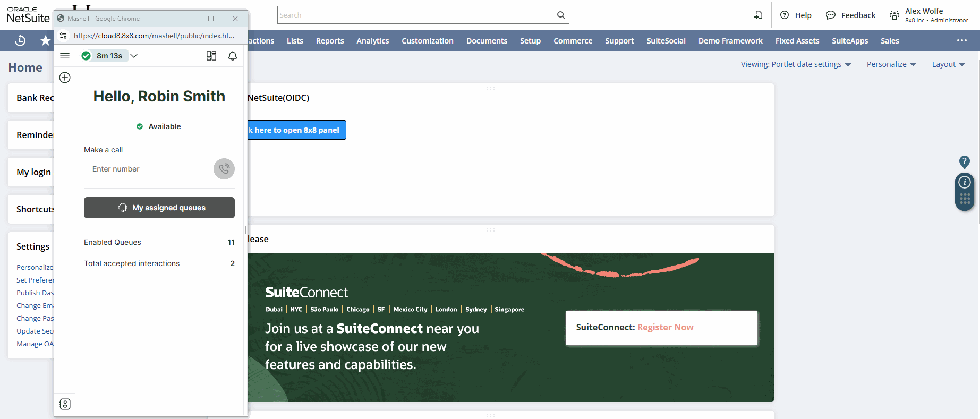Open the Analytics menu
Screen dimensions: 980x419
click(x=373, y=41)
